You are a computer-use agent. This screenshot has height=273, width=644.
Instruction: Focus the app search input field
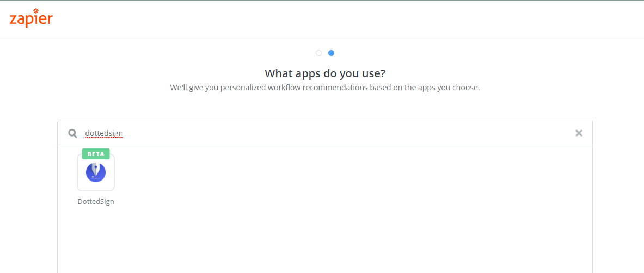click(x=325, y=133)
